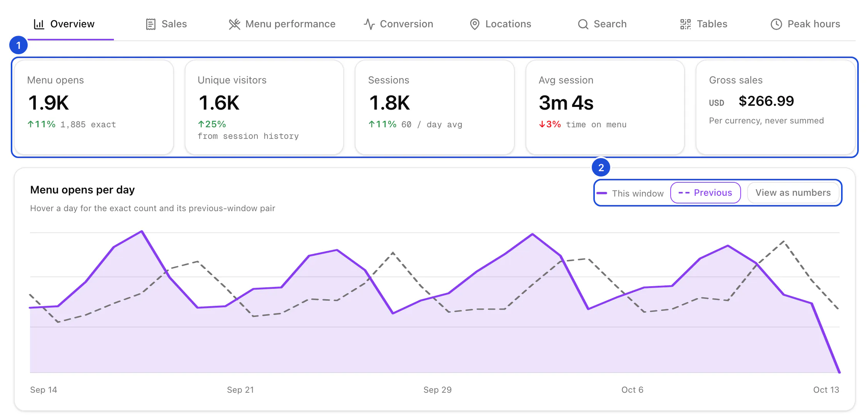Click the Menu opens 1.9K value

click(x=48, y=103)
